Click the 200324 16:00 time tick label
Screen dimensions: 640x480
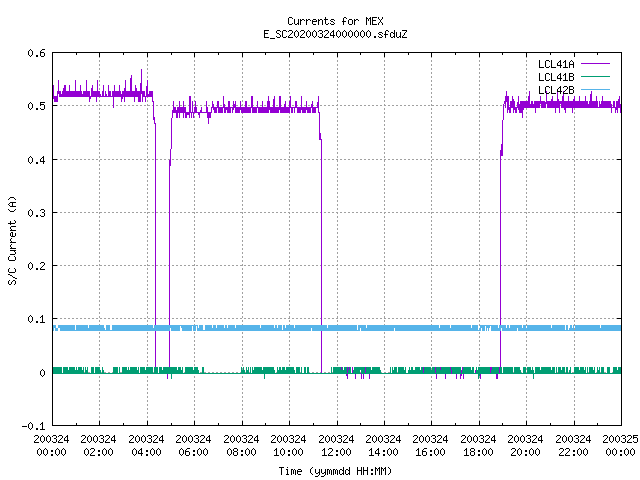click(430, 446)
